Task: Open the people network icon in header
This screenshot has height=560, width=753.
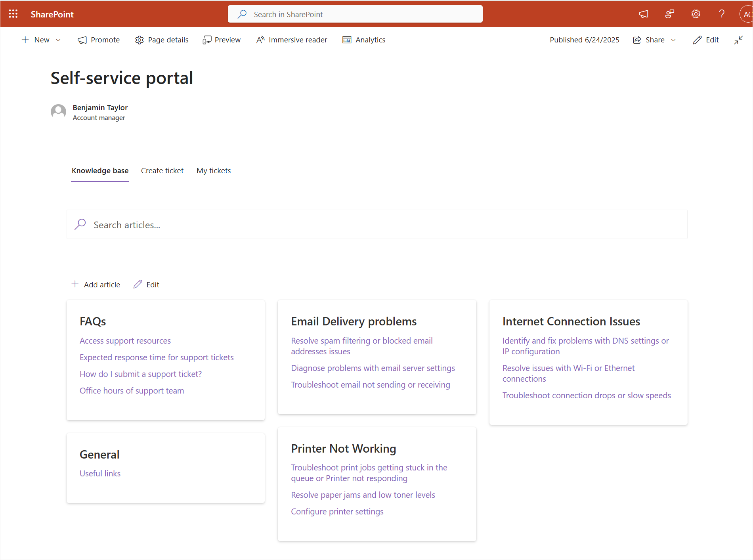Action: [670, 14]
